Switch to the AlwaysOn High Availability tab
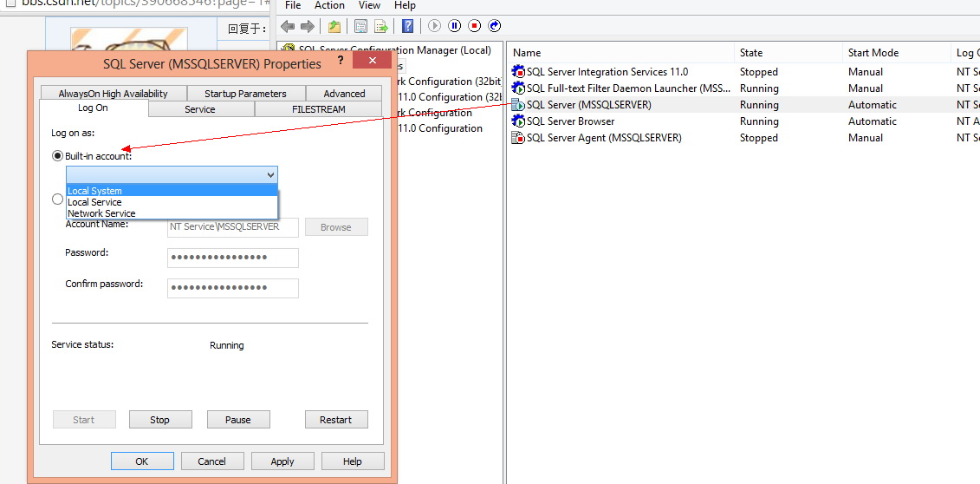The height and width of the screenshot is (484, 980). [114, 93]
